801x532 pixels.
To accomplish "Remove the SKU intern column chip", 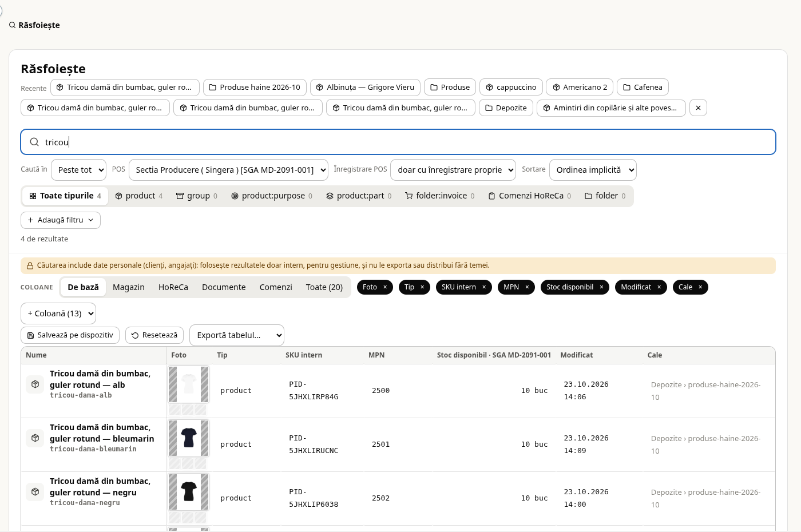I will pyautogui.click(x=484, y=287).
